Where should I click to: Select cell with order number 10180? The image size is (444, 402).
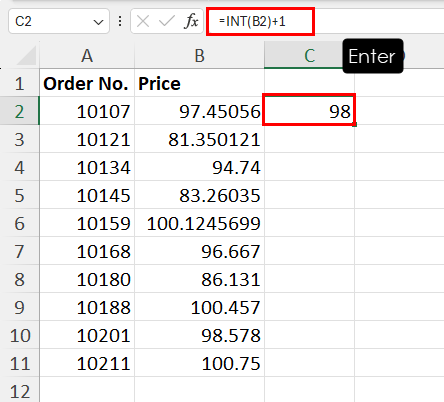[87, 279]
